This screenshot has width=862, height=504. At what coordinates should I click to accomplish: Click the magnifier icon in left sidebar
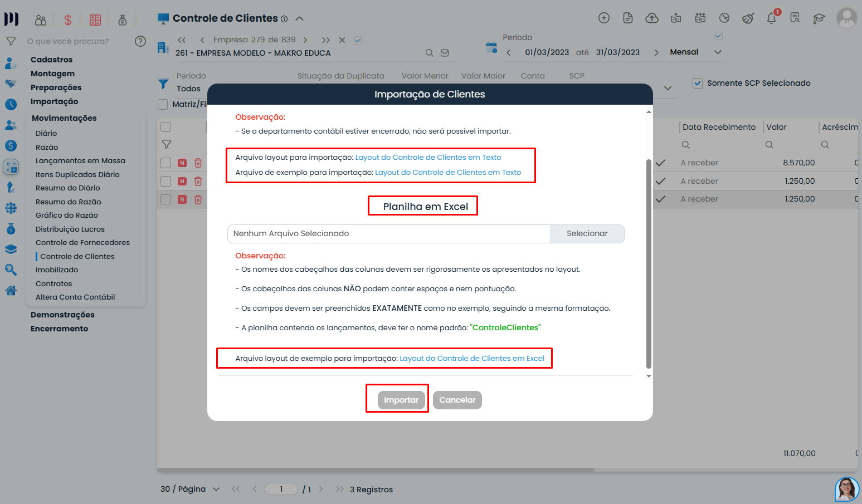[x=11, y=270]
